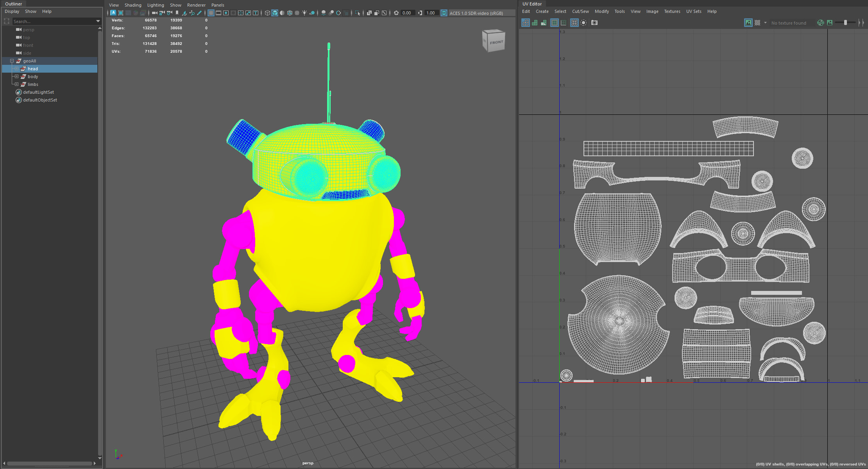Expand the head node in Outliner
This screenshot has width=868, height=469.
[x=17, y=69]
